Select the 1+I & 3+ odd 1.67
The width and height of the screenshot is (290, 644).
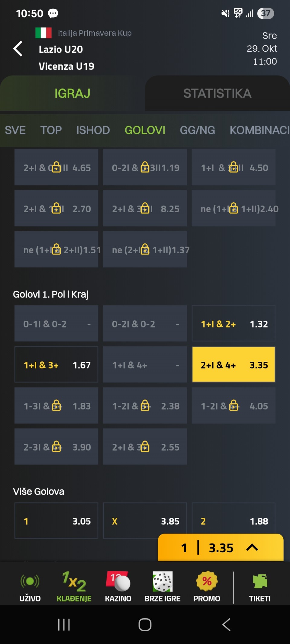(x=56, y=365)
